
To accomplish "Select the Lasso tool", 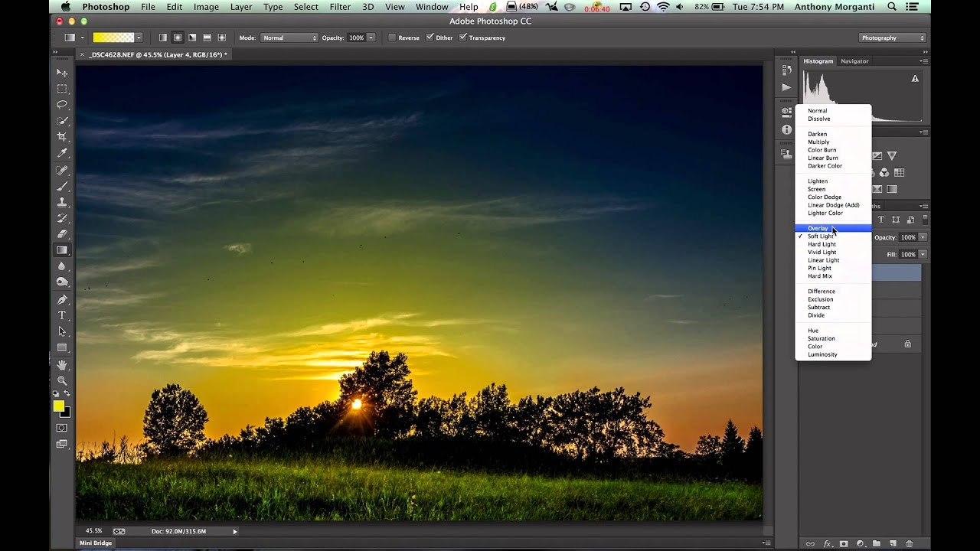I will tap(62, 105).
